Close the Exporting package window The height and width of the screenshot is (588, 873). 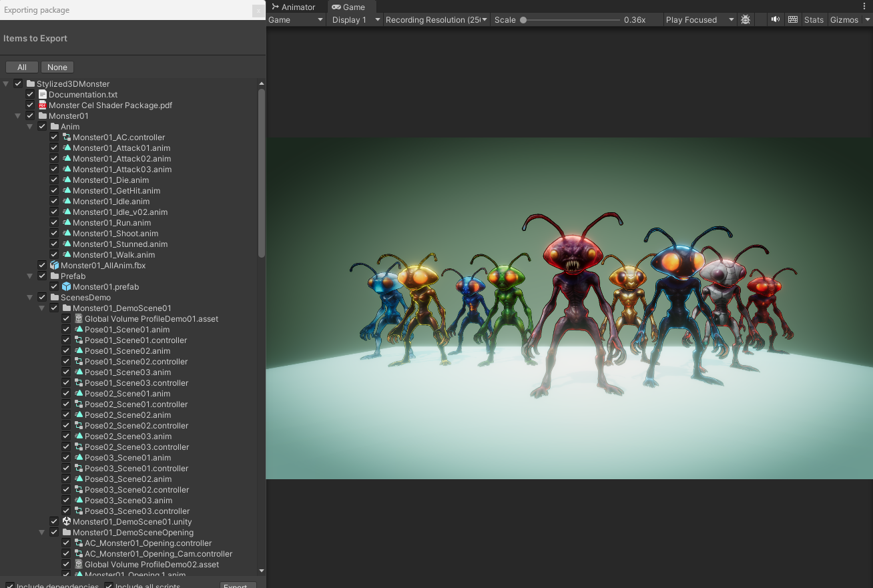pos(258,11)
